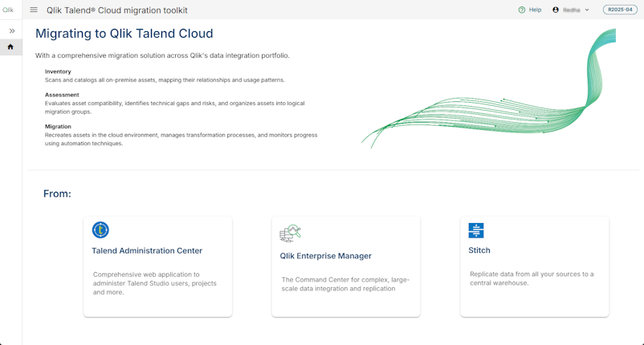Screen dimensions: 644x345
Task: Open the hamburger navigation menu
Action: [34, 10]
